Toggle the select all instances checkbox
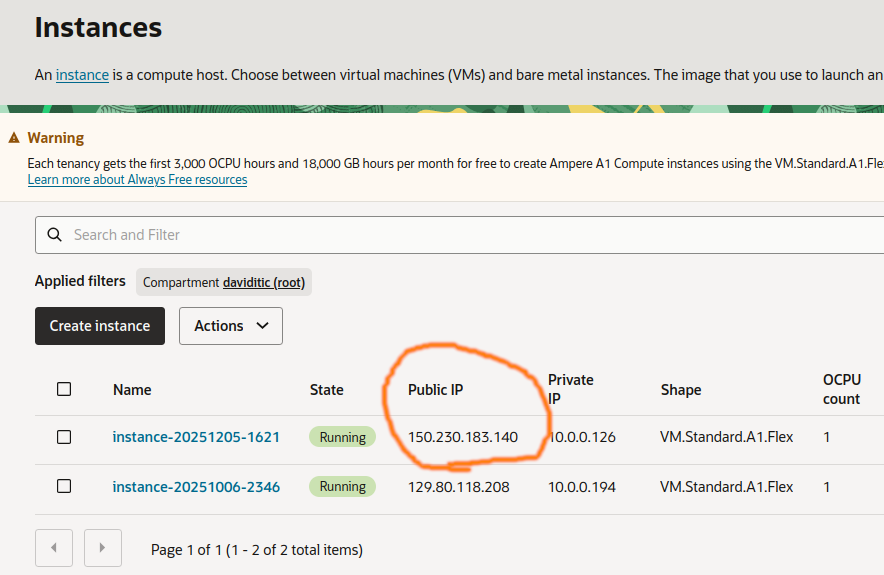Screen dimensions: 884x575 click(x=64, y=389)
